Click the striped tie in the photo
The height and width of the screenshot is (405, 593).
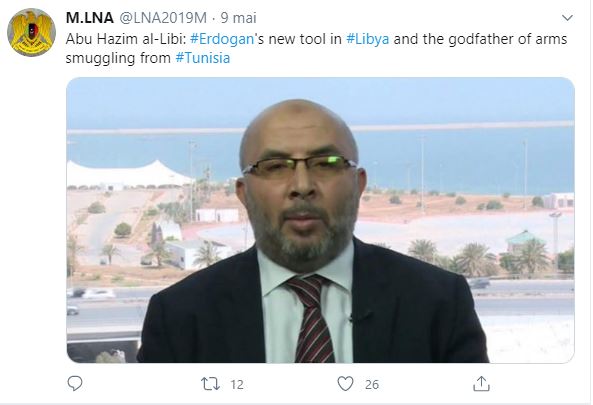click(311, 318)
